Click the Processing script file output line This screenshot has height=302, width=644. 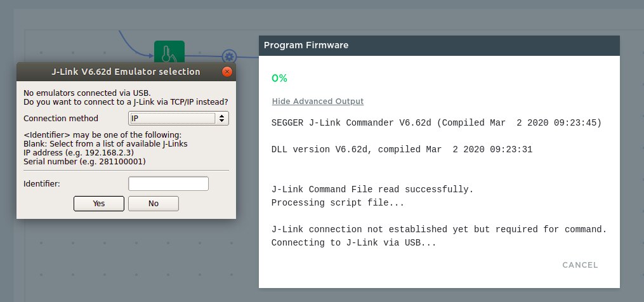[x=337, y=203]
